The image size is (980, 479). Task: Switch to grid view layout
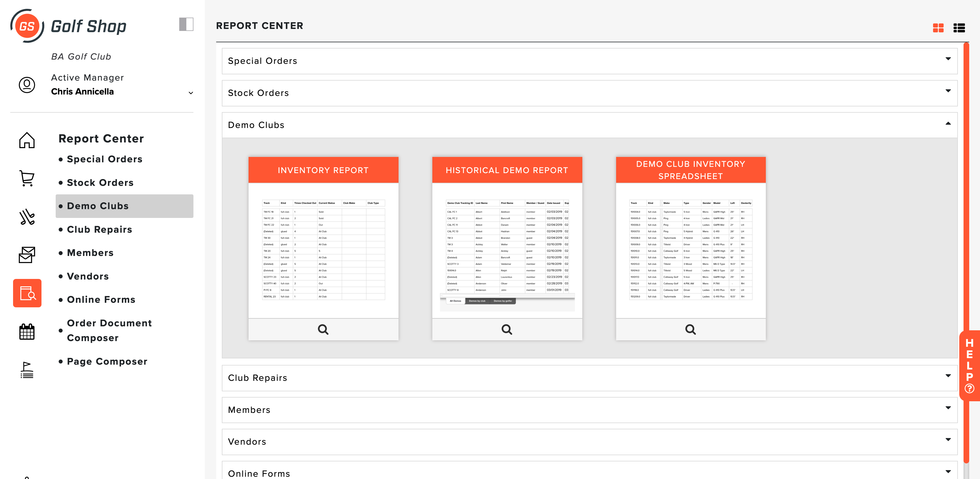[x=938, y=28]
